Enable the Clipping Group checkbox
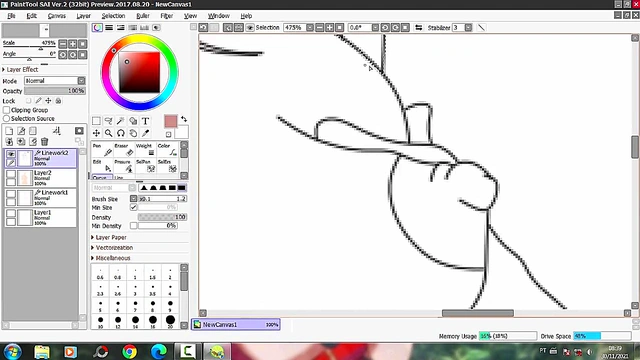The image size is (640, 360). pyautogui.click(x=7, y=110)
